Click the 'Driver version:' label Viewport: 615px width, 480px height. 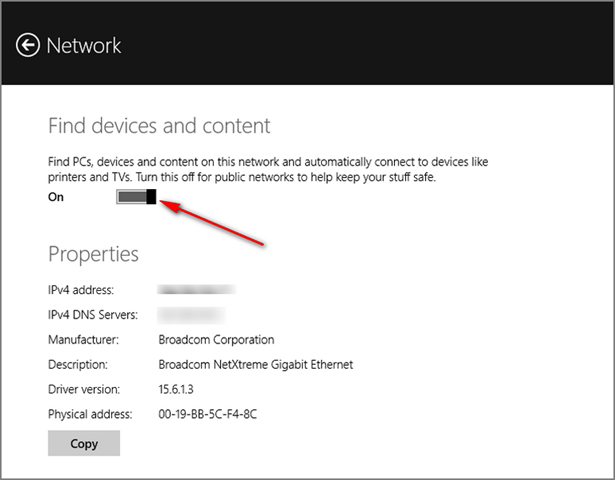point(84,389)
